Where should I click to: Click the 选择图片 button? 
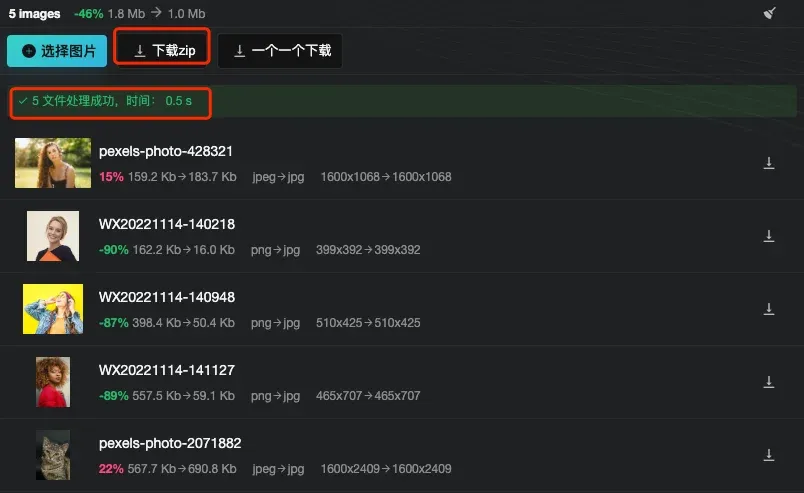[57, 51]
